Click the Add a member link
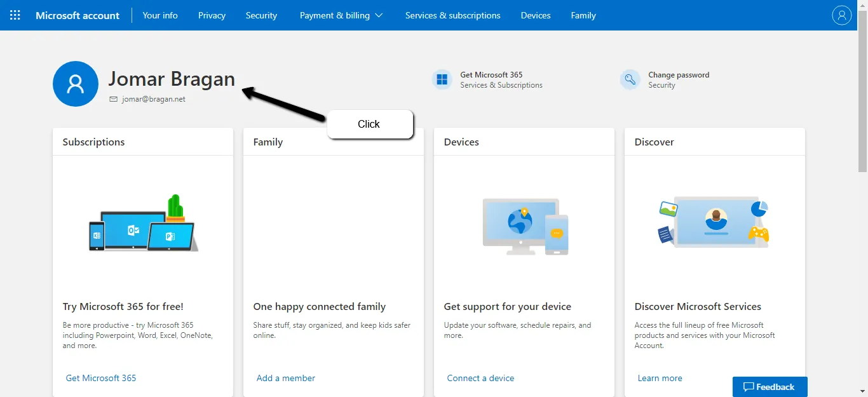This screenshot has width=868, height=397. click(286, 378)
